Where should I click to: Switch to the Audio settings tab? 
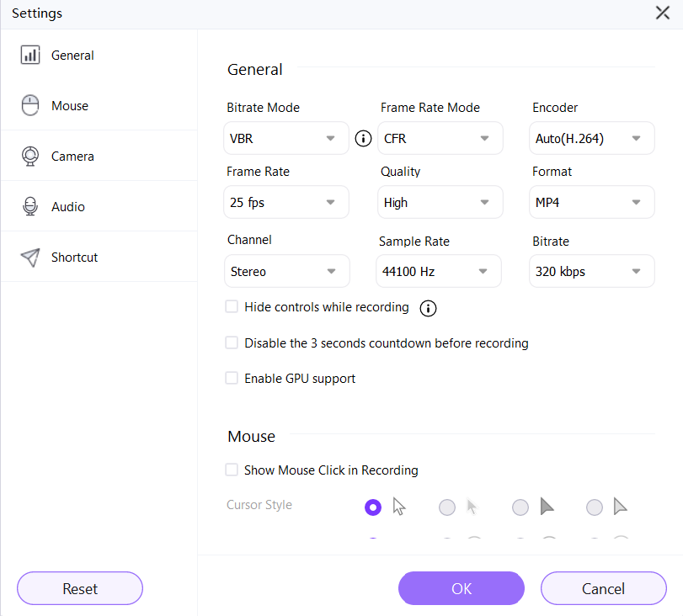99,206
